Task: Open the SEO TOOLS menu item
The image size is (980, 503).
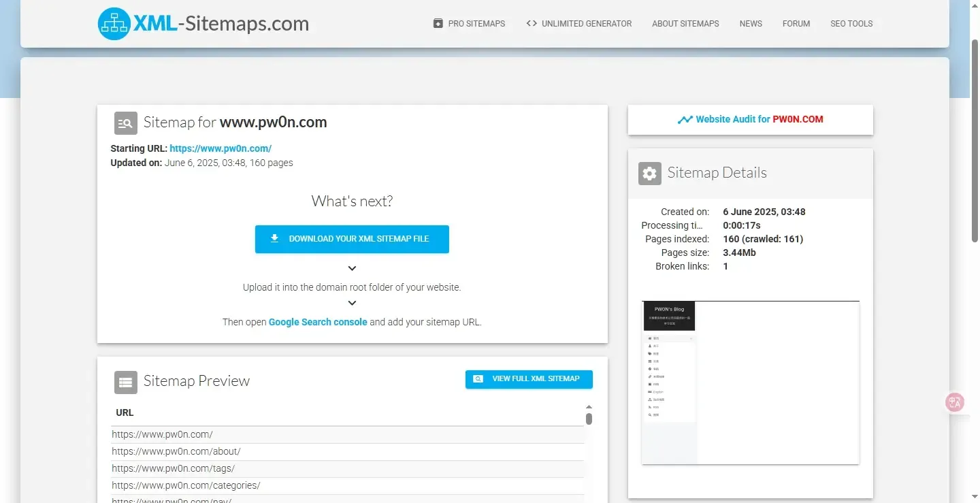Action: tap(851, 23)
